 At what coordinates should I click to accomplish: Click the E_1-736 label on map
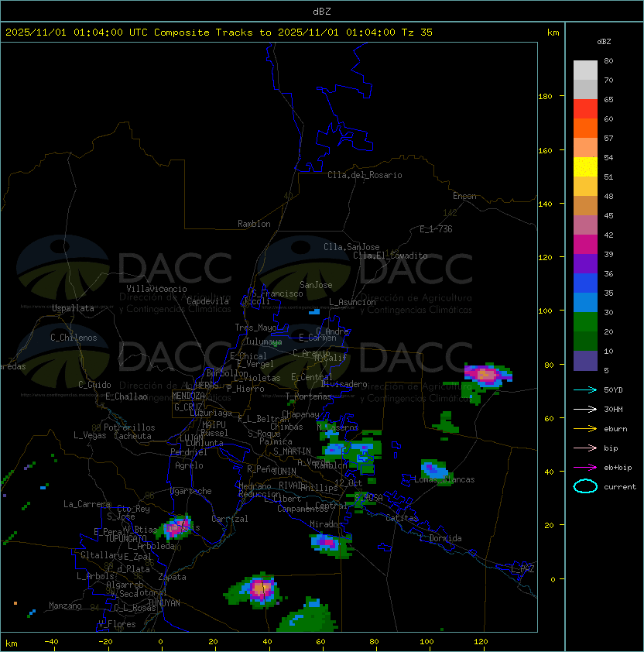(x=436, y=229)
